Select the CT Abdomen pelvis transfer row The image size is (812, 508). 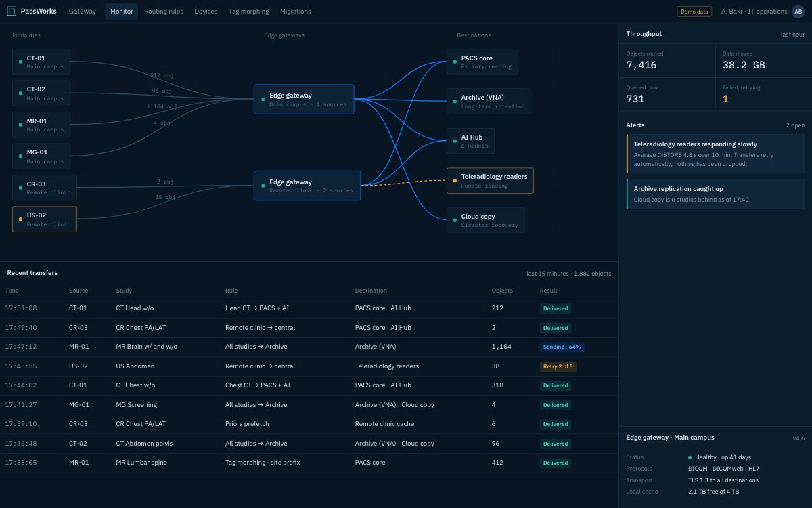pos(309,444)
